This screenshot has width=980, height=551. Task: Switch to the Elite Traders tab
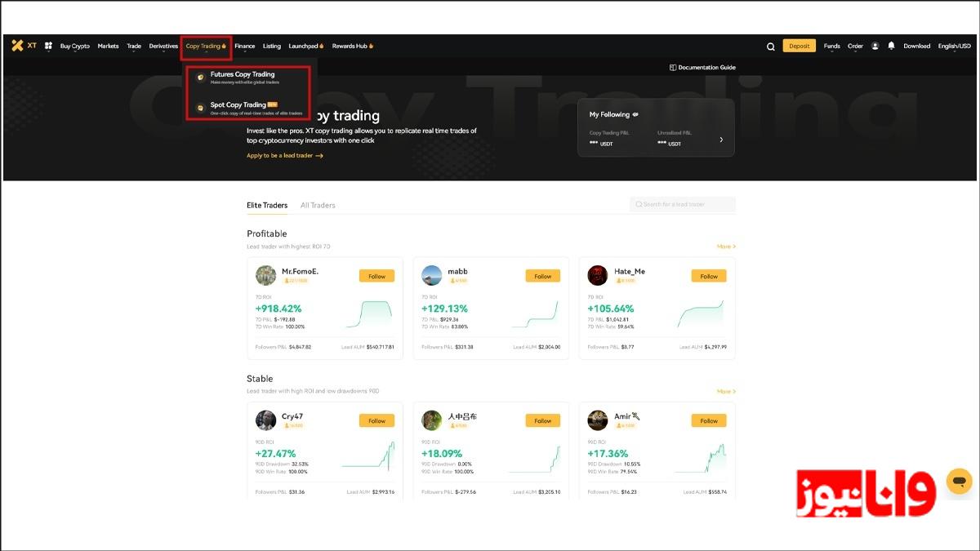point(267,205)
